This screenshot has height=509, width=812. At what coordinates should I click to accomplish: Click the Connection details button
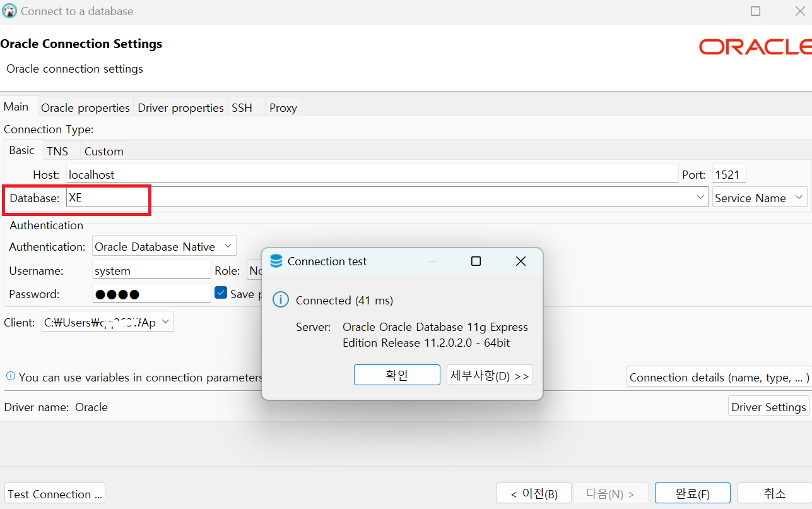(x=719, y=377)
